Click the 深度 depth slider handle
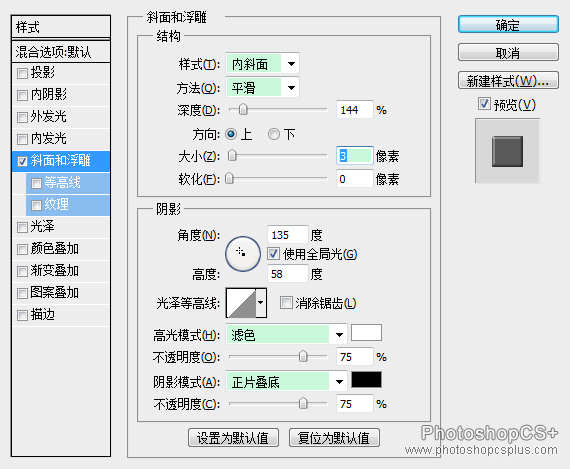This screenshot has width=570, height=469. point(243,109)
